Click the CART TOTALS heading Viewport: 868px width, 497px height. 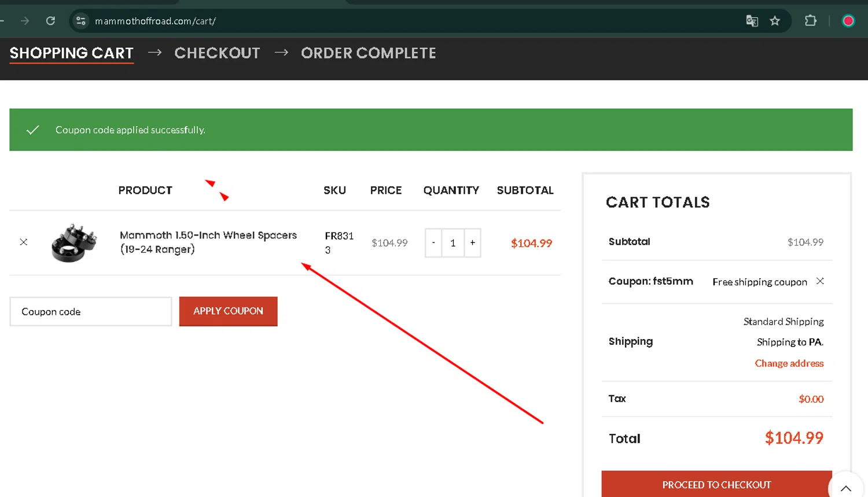tap(658, 202)
